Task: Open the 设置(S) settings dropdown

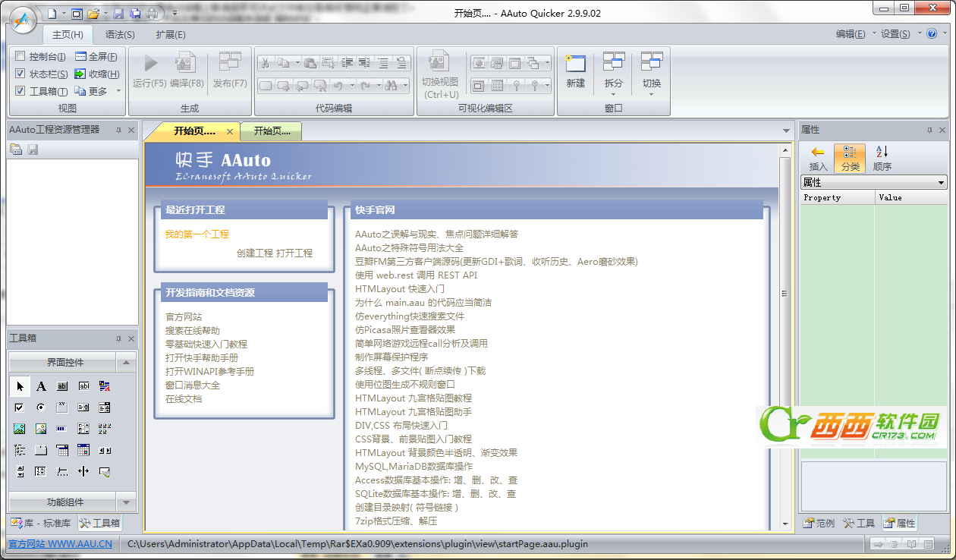Action: (899, 34)
